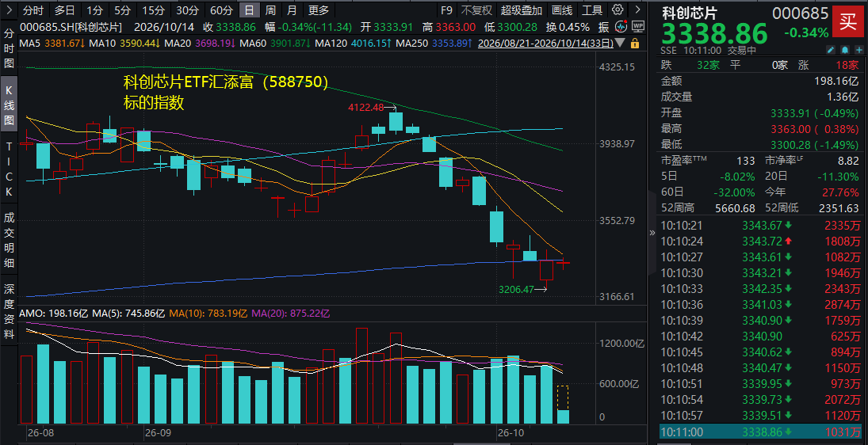This screenshot has width=868, height=445.
Task: Switch to 多日 multi-day tab
Action: [x=65, y=10]
